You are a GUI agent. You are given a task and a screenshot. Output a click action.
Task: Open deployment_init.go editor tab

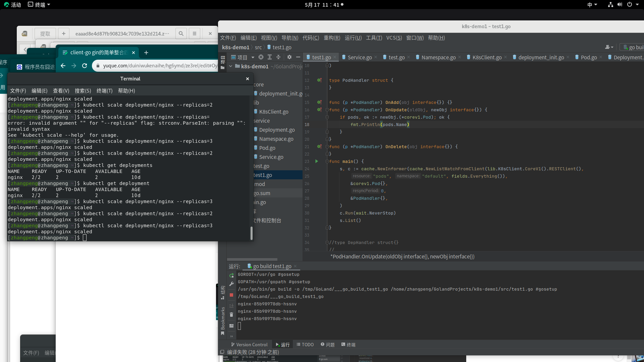coord(541,57)
